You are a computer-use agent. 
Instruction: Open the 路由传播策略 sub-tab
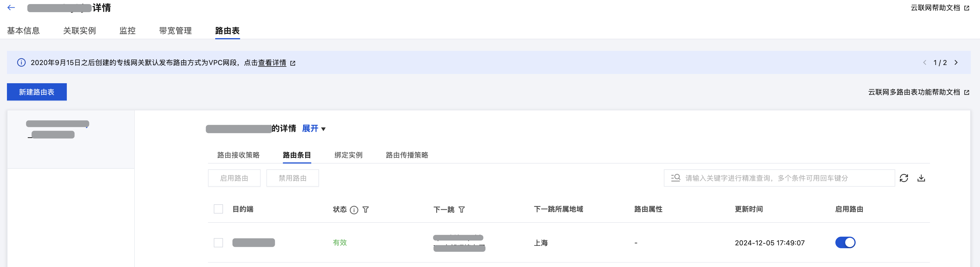pos(407,155)
